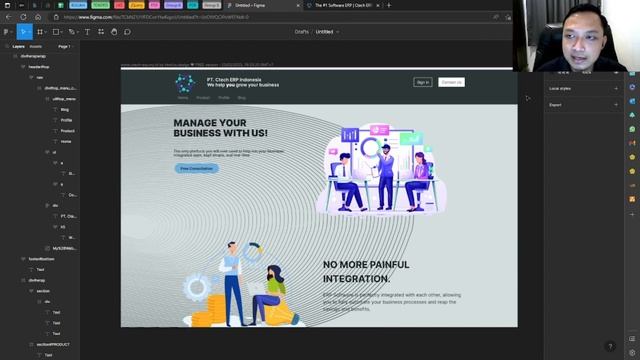The width and height of the screenshot is (640, 360).
Task: Click the Profile nav link on canvas
Action: pos(224,98)
